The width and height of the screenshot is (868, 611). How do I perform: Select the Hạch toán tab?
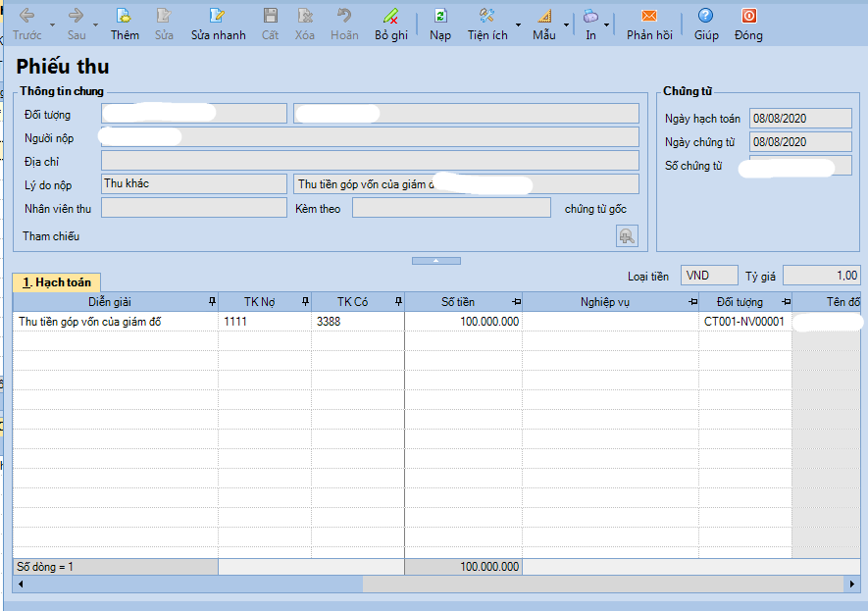57,282
